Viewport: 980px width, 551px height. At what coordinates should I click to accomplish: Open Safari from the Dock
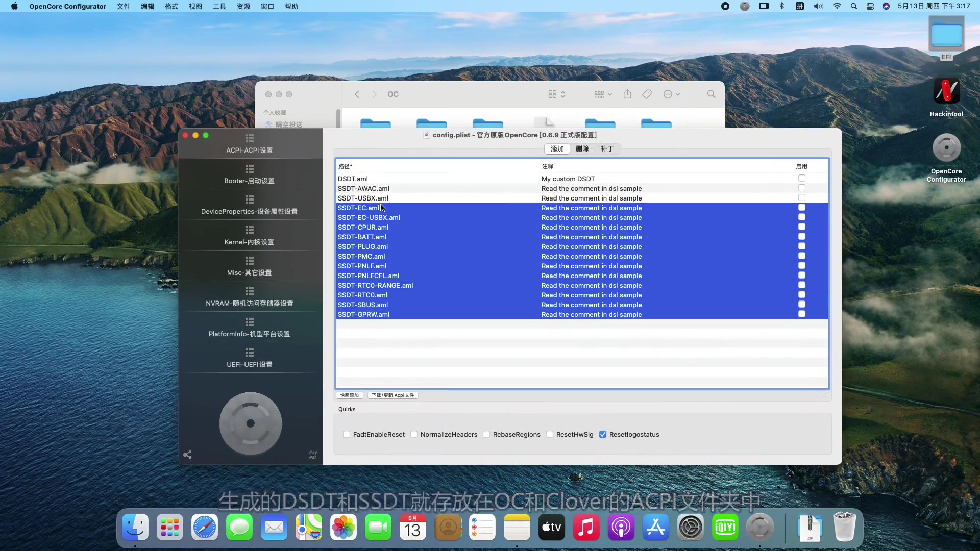[x=205, y=528]
